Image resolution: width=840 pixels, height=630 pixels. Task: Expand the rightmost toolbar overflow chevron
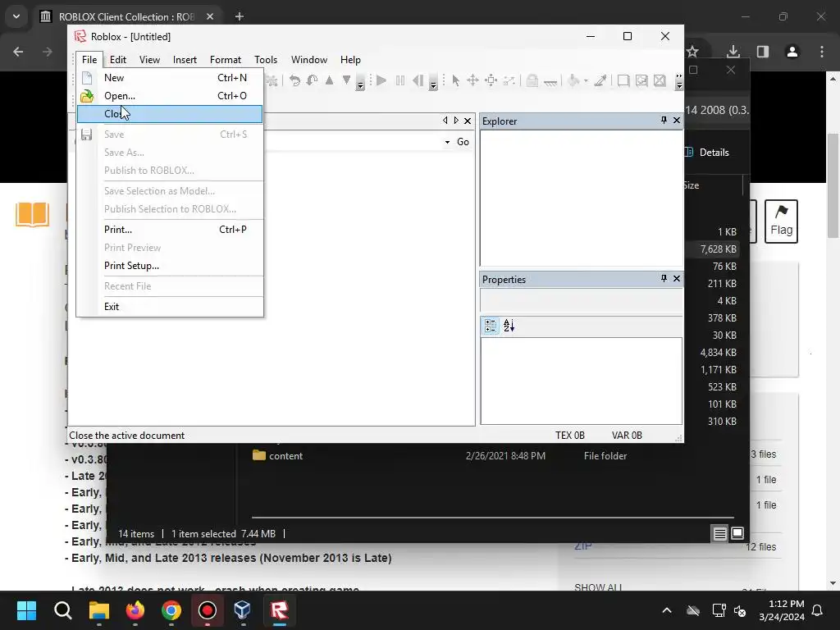click(x=678, y=81)
